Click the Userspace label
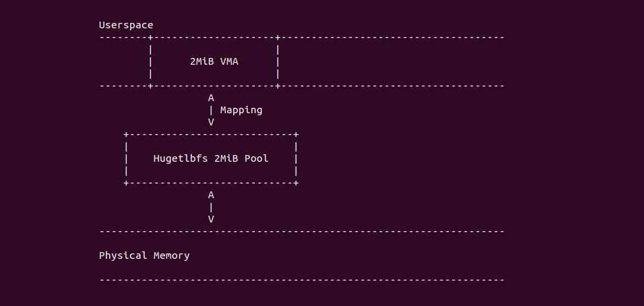 [x=126, y=25]
